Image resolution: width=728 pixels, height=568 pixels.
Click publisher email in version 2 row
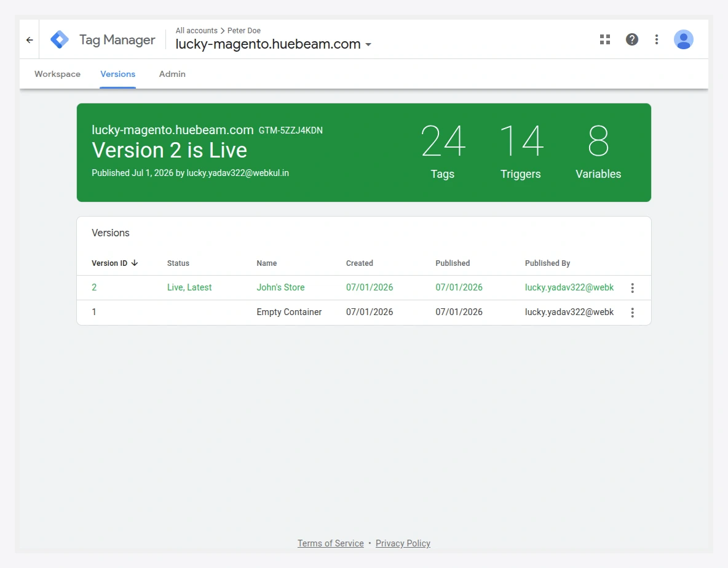(x=569, y=287)
